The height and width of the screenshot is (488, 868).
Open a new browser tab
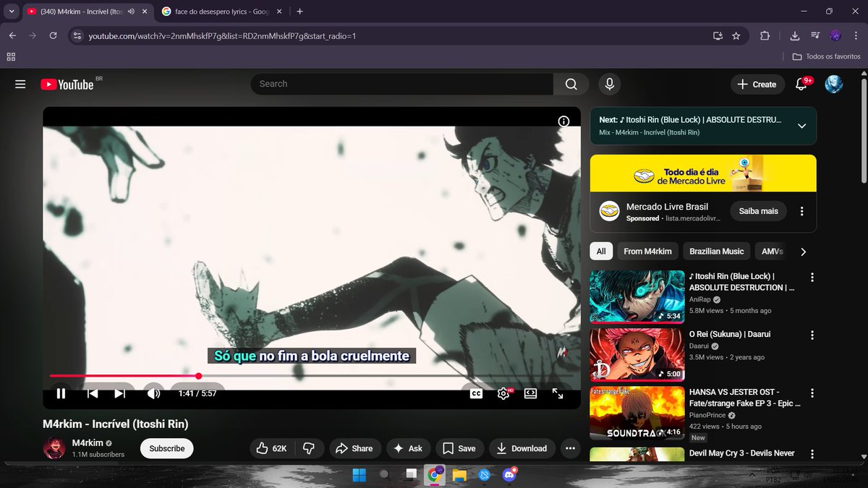pos(299,12)
